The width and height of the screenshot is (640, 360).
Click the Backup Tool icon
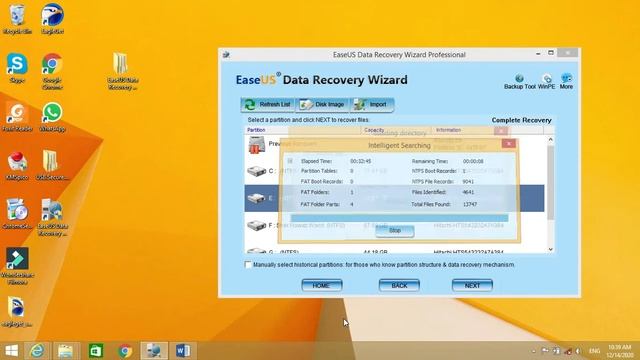coord(519,82)
